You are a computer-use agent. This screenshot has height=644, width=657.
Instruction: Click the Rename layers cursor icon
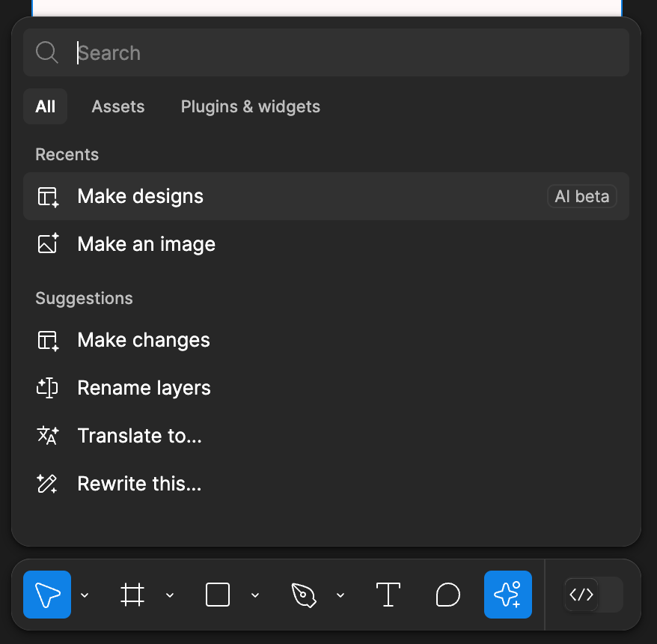[47, 388]
